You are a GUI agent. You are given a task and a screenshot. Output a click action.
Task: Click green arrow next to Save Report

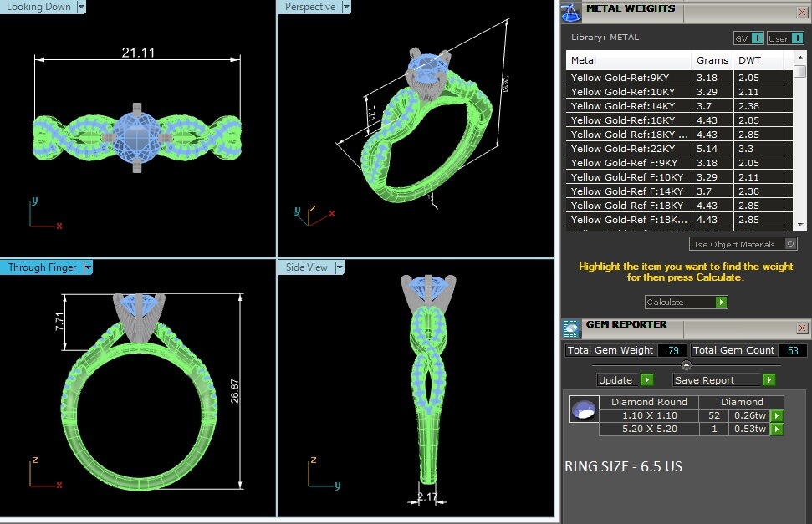pos(769,380)
